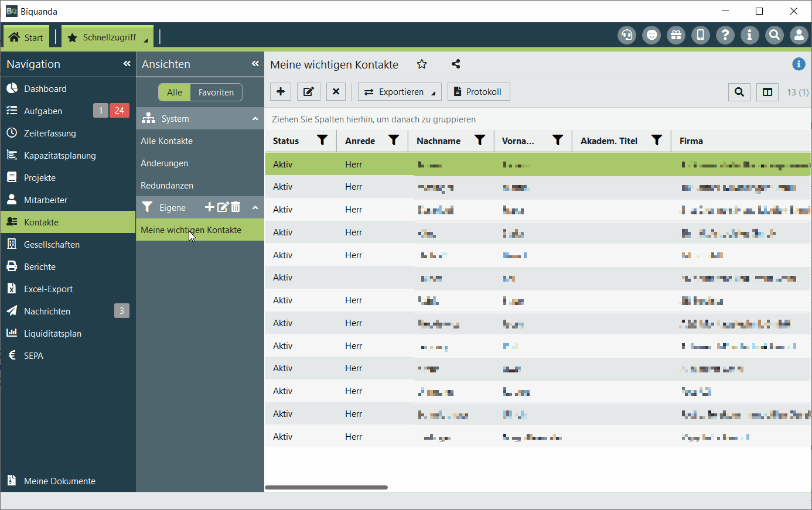
Task: Collapse the System views section
Action: click(255, 119)
